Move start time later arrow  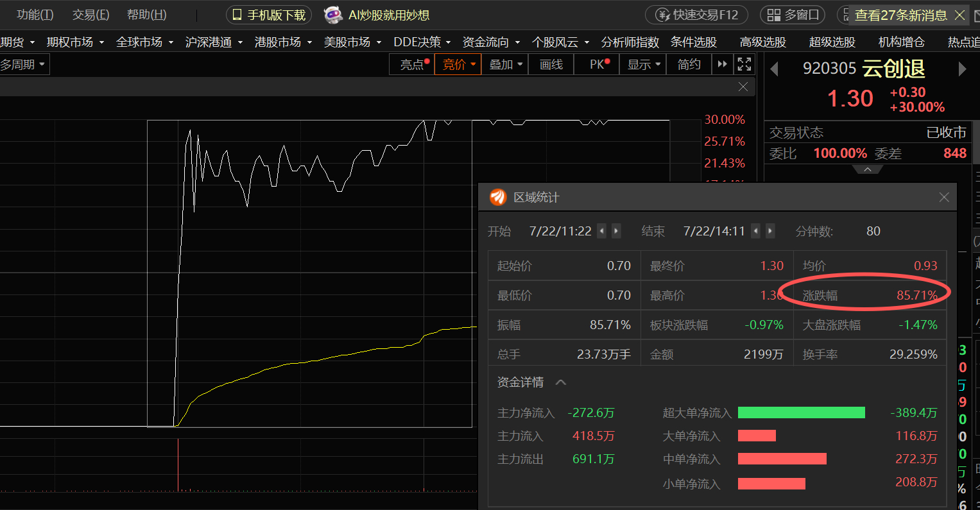pyautogui.click(x=616, y=231)
